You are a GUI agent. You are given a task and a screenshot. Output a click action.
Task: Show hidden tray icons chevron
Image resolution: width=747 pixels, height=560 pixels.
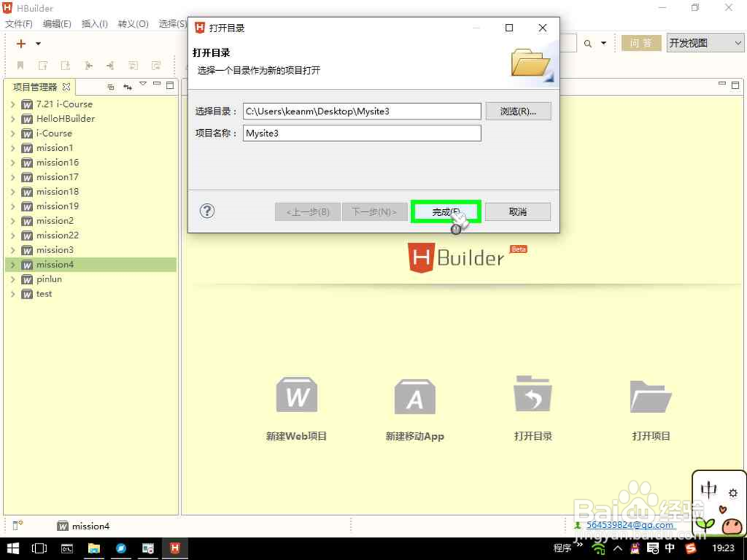click(618, 548)
